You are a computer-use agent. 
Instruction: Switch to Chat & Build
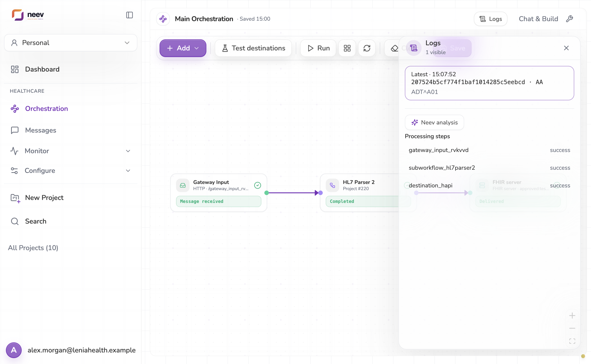[x=538, y=19]
